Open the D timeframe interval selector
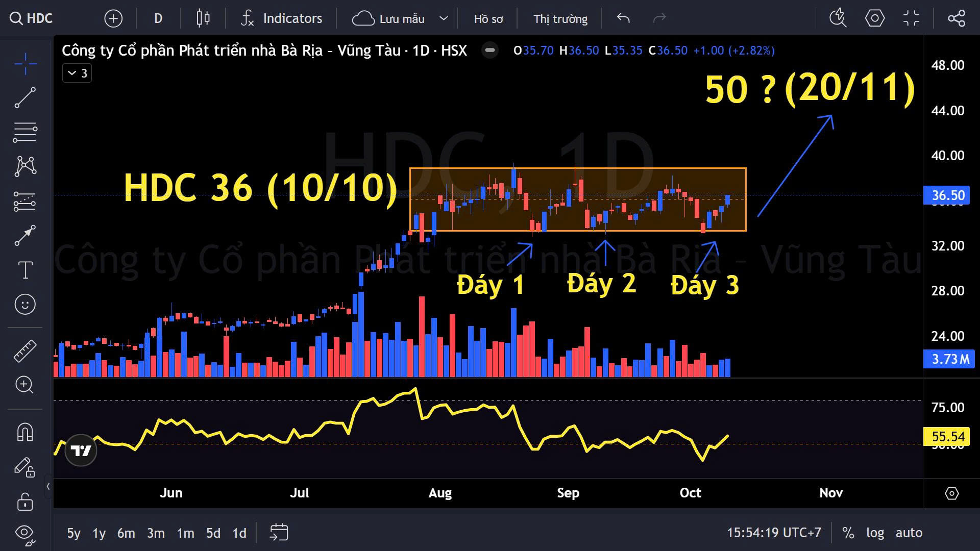The image size is (980, 551). 158,19
